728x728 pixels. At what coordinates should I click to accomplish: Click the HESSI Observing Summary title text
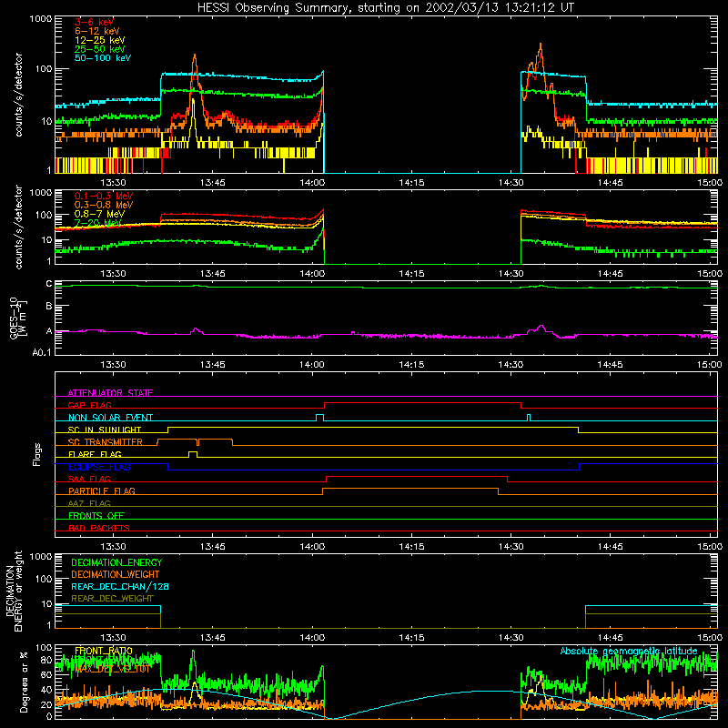click(386, 7)
